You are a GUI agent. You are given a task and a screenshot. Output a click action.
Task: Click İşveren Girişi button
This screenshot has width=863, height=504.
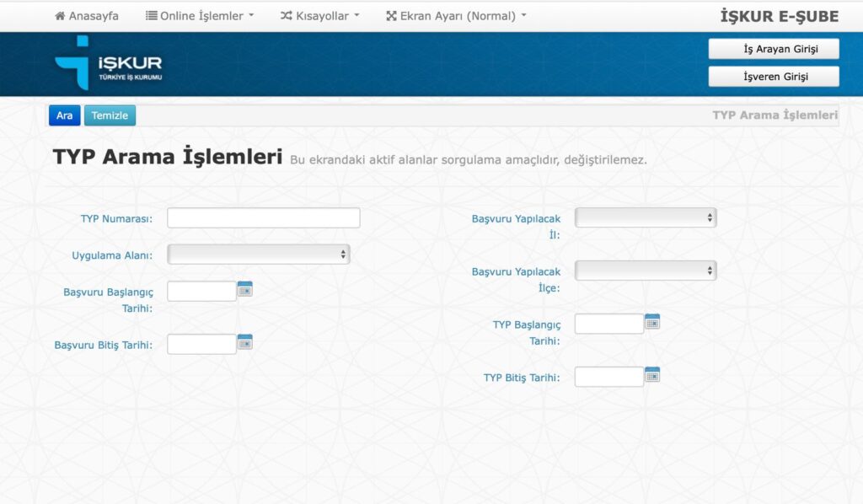click(x=774, y=77)
